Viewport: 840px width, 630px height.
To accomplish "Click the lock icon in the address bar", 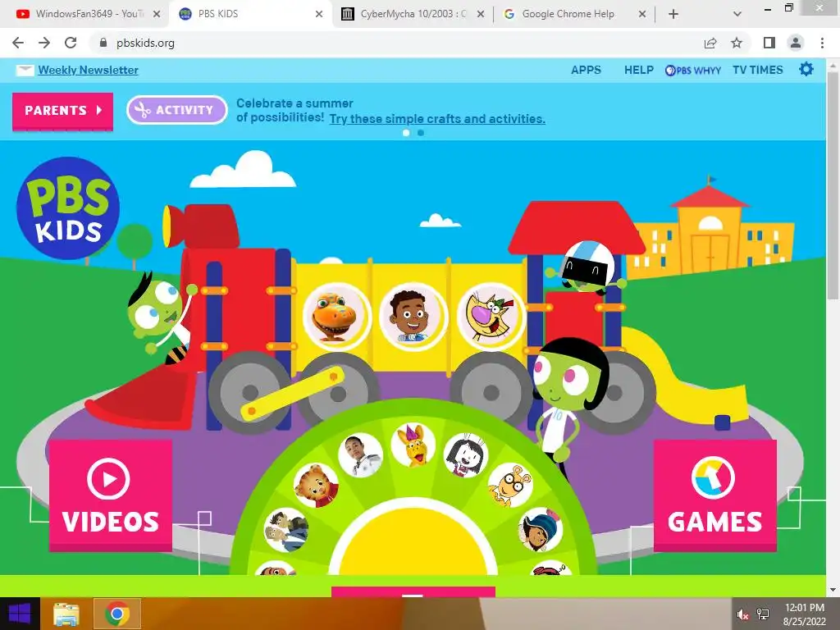I will [x=103, y=43].
